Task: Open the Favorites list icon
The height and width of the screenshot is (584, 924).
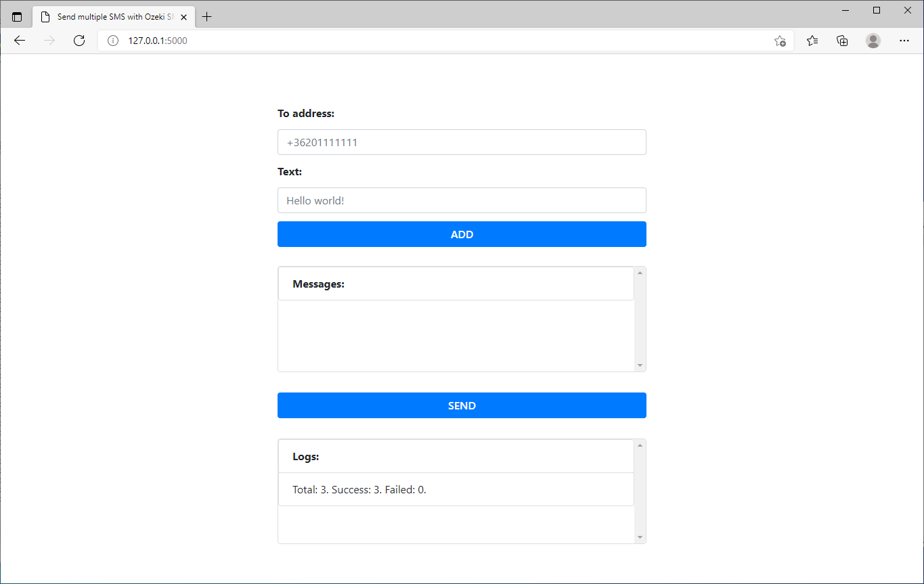Action: (812, 41)
